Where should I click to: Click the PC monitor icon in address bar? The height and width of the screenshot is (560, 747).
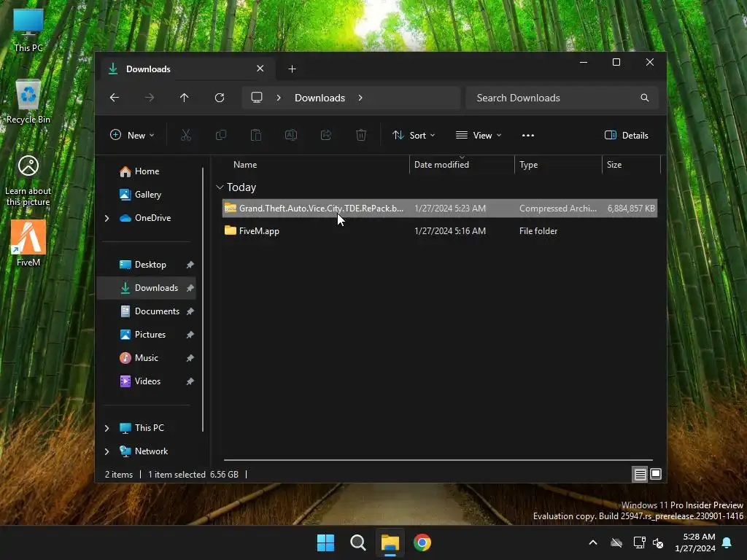[257, 98]
